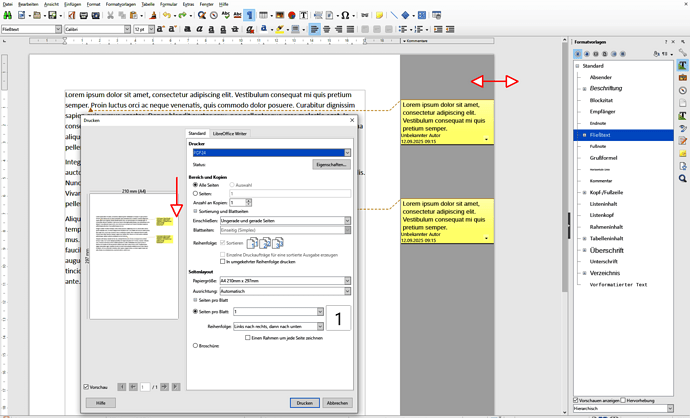Open the Gallery icon in sidebar
This screenshot has width=690, height=418.
(x=683, y=78)
